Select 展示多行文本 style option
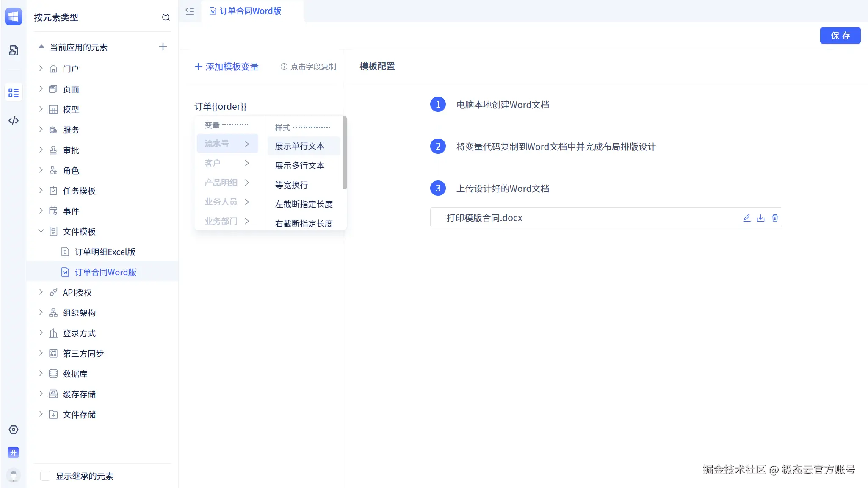The width and height of the screenshot is (868, 488). point(300,166)
